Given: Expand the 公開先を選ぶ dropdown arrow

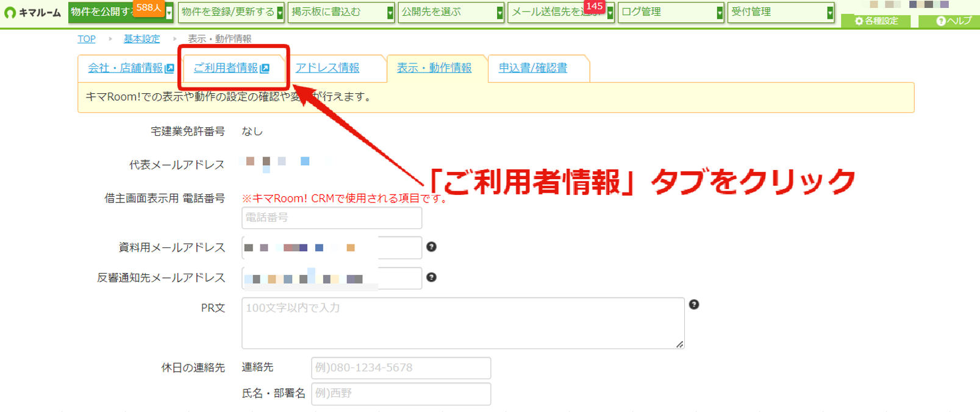Looking at the screenshot, I should coord(500,13).
